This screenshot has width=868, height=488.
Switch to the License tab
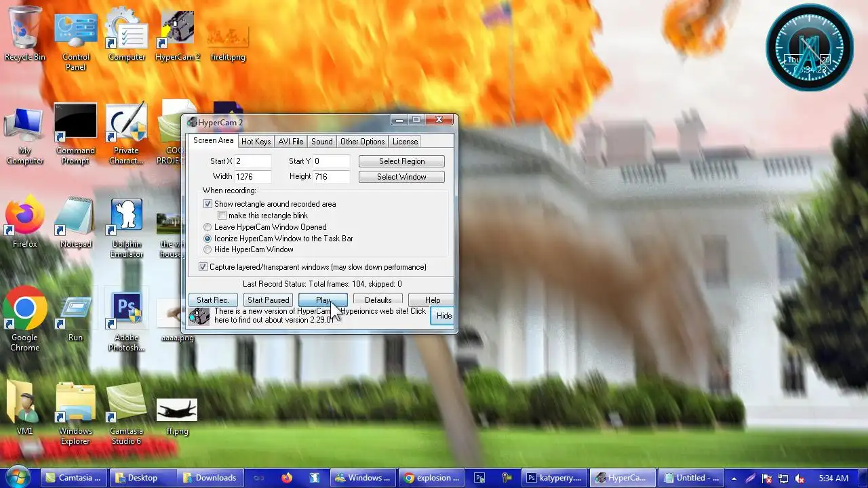[x=405, y=142]
